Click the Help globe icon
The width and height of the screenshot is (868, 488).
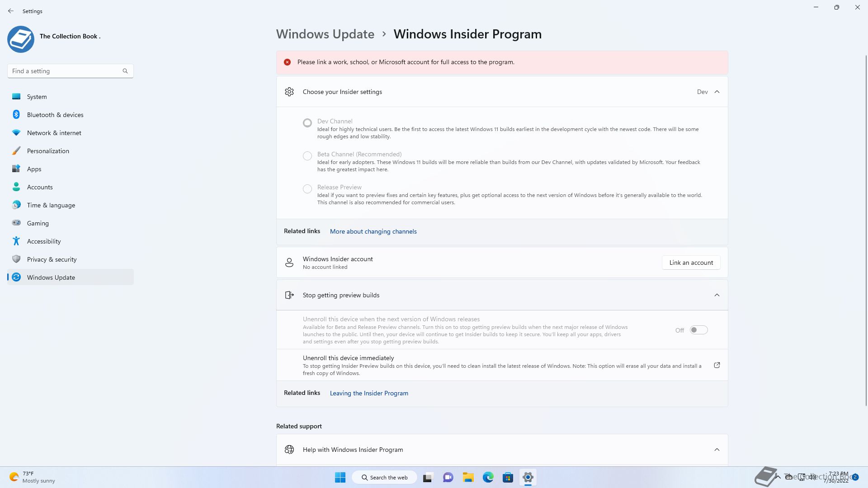(x=289, y=450)
